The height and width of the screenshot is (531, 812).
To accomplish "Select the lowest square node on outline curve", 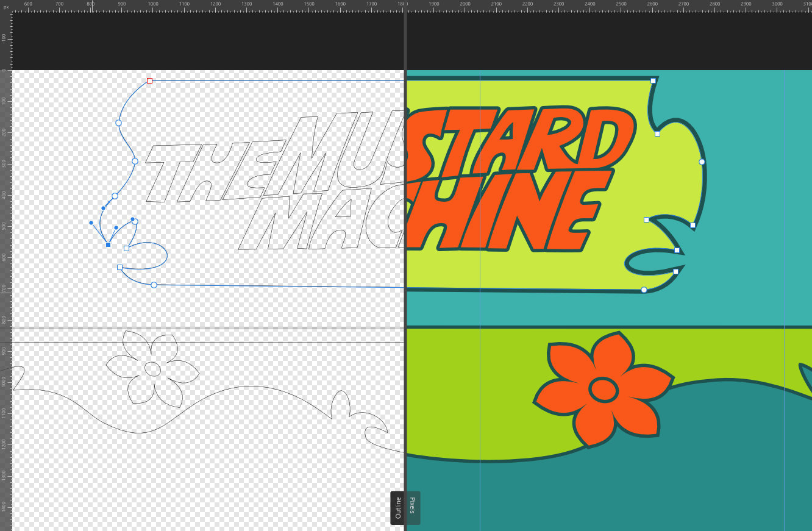I will tap(119, 268).
